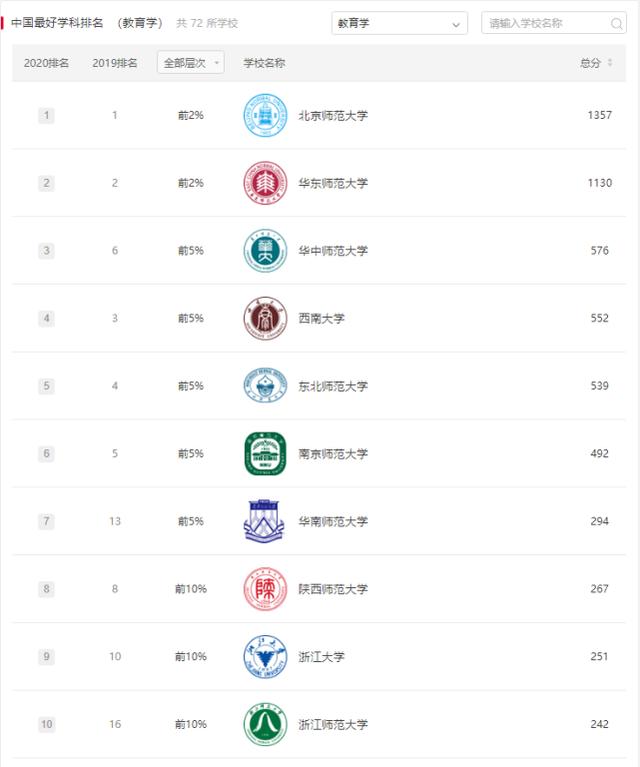This screenshot has height=767, width=640.
Task: Click the 华南师范大学 name link
Action: pos(333,521)
